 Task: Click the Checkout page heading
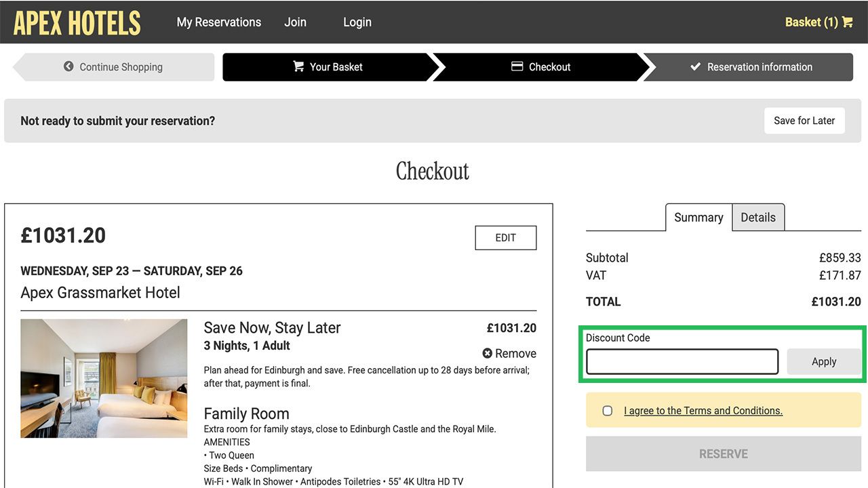point(433,171)
